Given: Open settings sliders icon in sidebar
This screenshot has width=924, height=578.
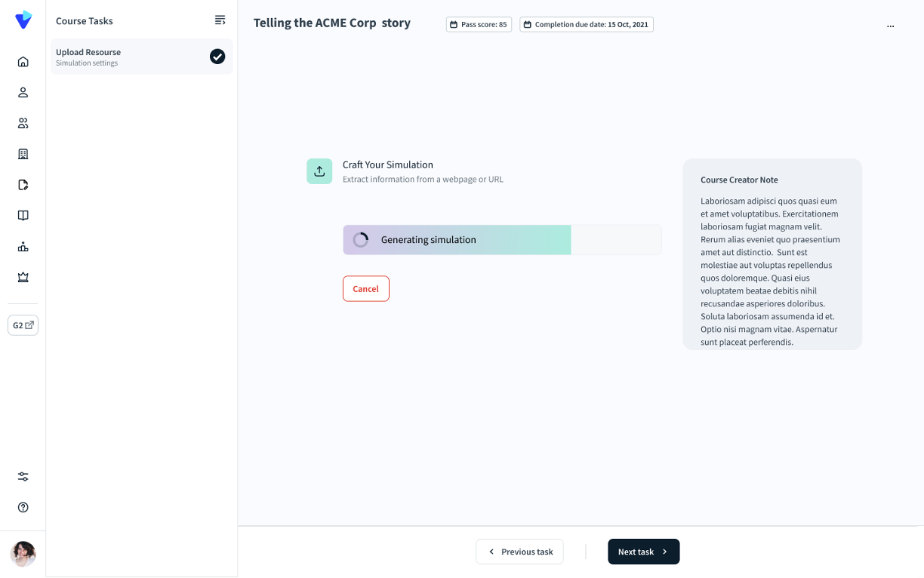Looking at the screenshot, I should (x=23, y=477).
